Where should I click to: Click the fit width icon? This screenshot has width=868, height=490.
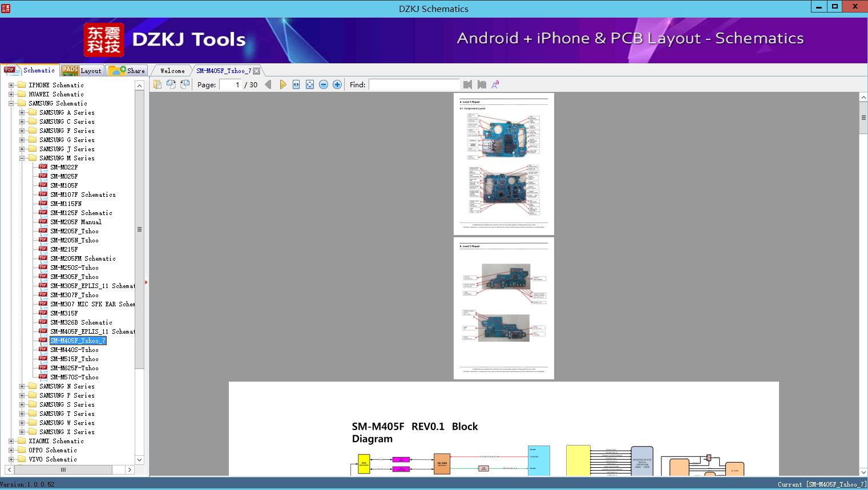click(x=296, y=84)
